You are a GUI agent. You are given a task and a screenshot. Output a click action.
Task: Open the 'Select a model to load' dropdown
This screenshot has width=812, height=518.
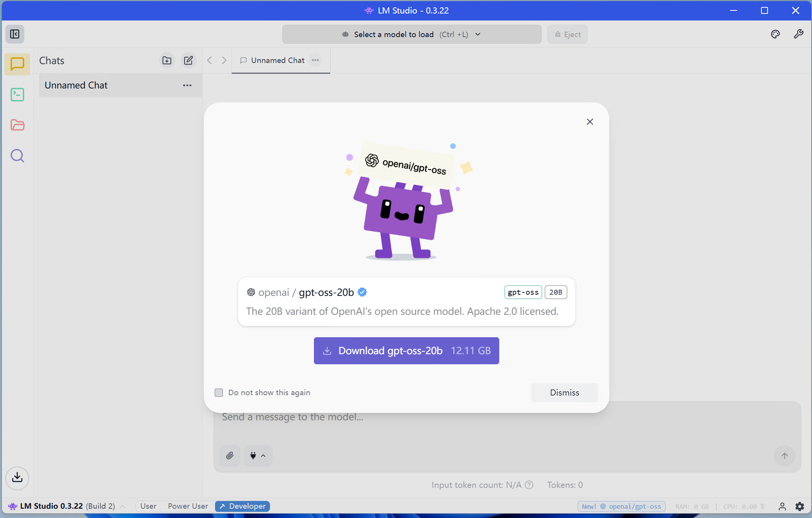[x=411, y=34]
